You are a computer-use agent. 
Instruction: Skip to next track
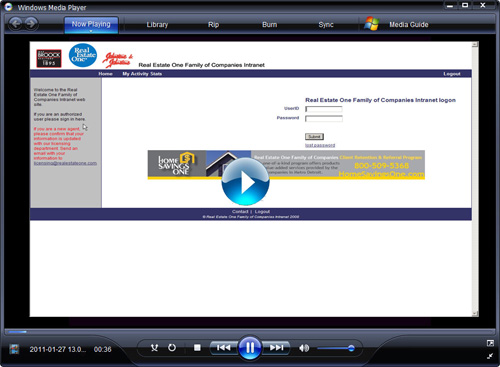pyautogui.click(x=276, y=348)
